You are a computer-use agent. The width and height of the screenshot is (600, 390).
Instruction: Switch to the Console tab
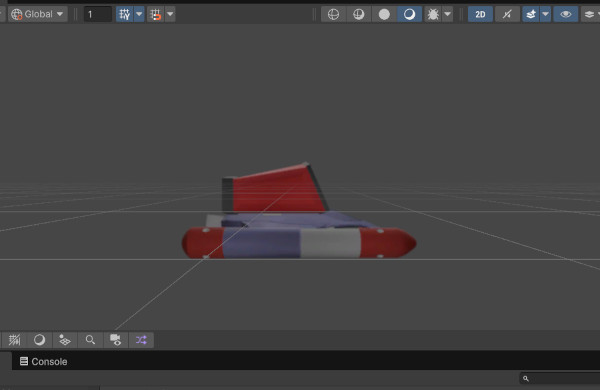tap(44, 361)
